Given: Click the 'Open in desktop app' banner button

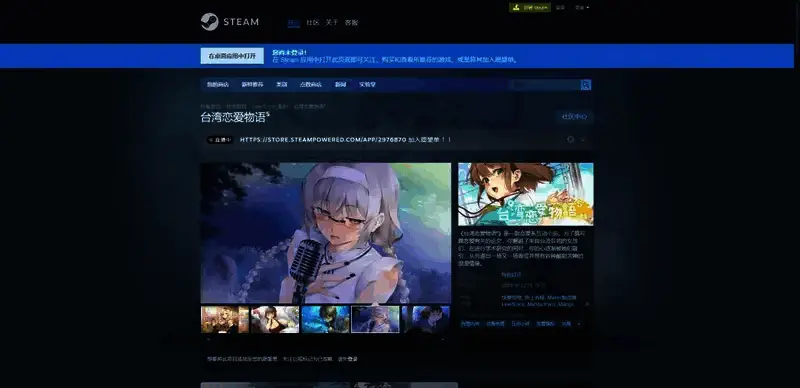Looking at the screenshot, I should click(232, 56).
